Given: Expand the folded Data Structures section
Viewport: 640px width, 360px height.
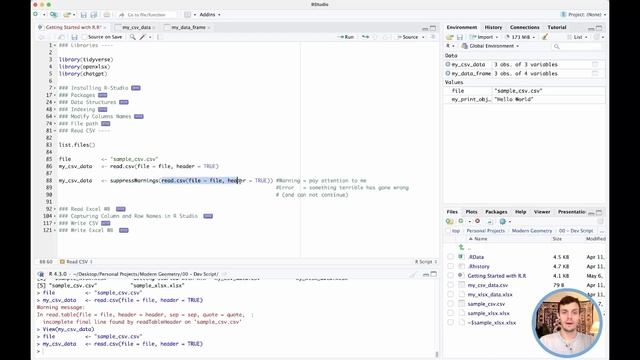Looking at the screenshot, I should [124, 102].
